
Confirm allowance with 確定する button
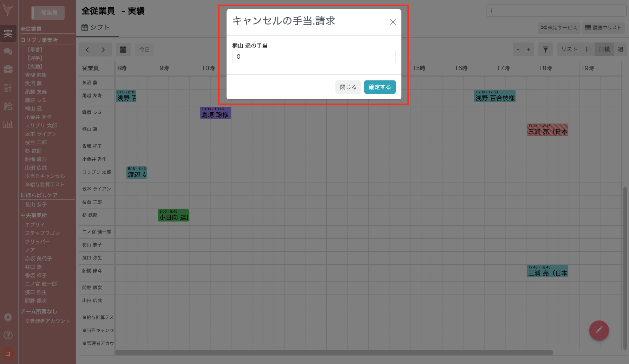coord(380,87)
